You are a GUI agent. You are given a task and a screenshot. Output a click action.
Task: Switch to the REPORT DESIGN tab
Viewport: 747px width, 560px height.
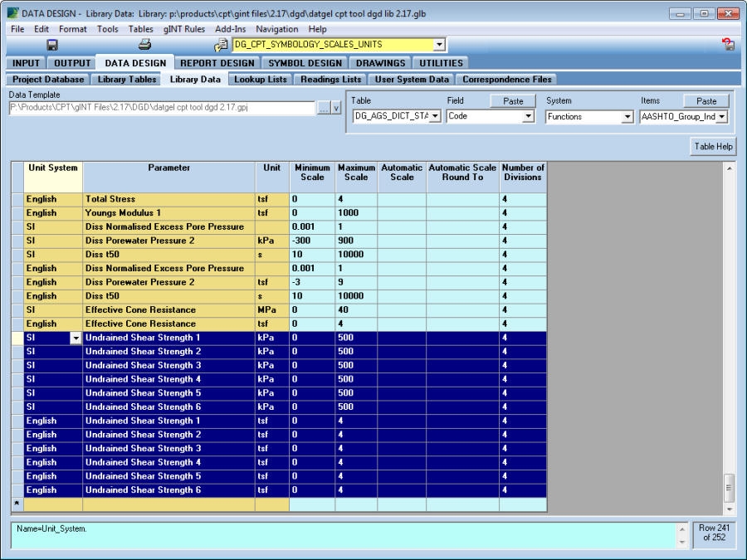(217, 63)
